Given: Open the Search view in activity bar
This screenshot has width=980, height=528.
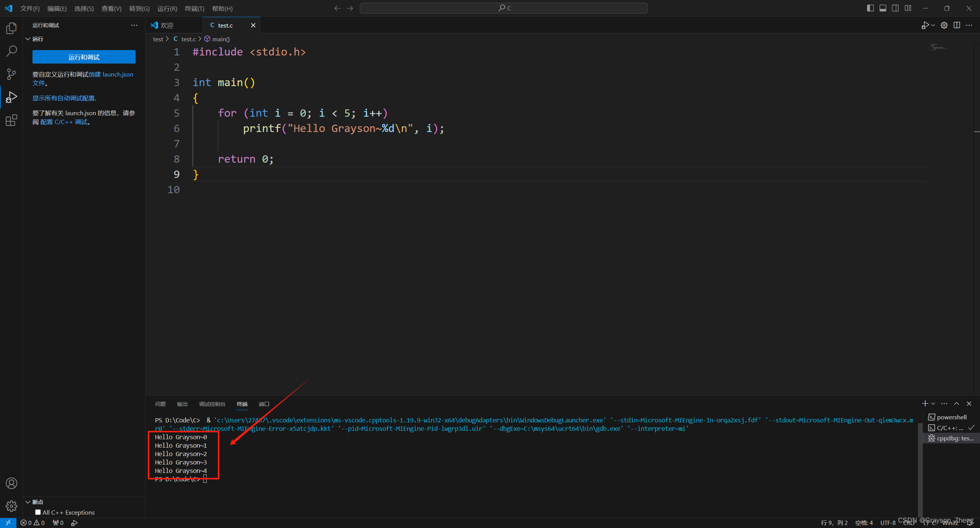Looking at the screenshot, I should pyautogui.click(x=11, y=51).
